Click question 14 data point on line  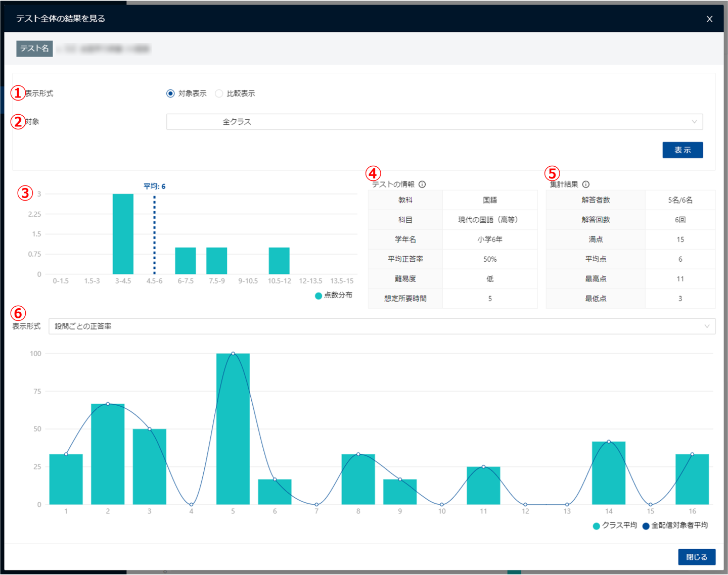(609, 442)
